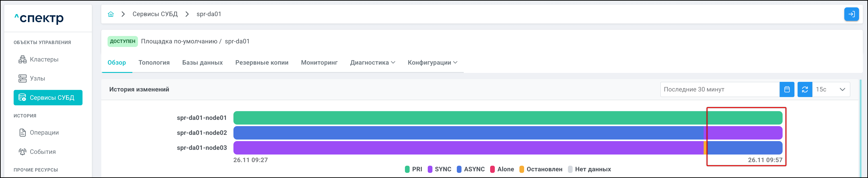Toggle the Остановлен legend item
The image size is (868, 178).
(x=540, y=169)
